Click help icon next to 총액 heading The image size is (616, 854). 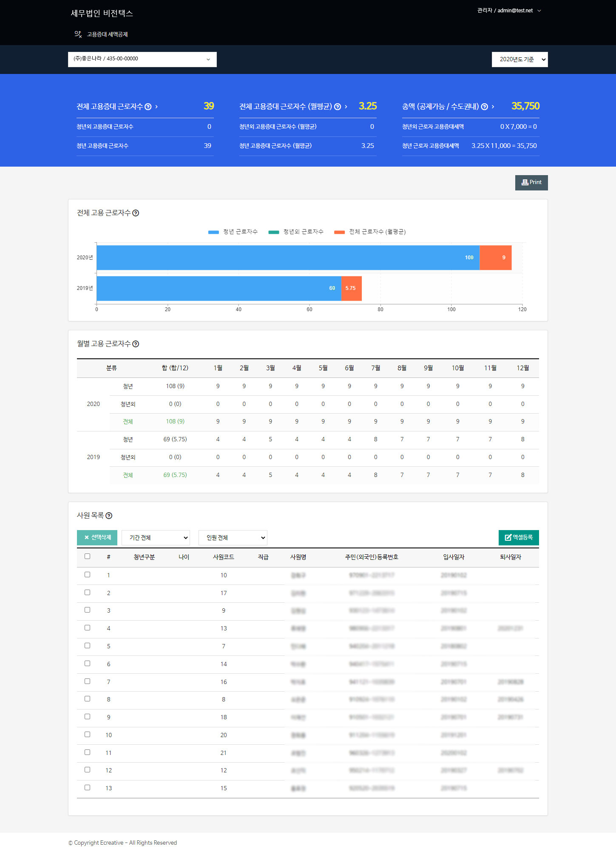(x=484, y=107)
